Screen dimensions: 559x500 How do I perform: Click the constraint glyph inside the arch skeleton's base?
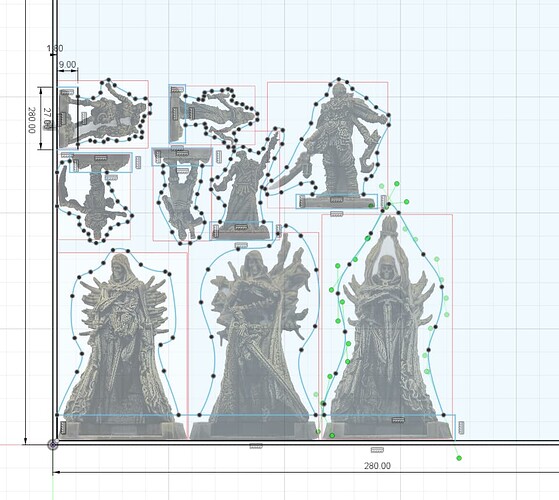click(x=398, y=420)
